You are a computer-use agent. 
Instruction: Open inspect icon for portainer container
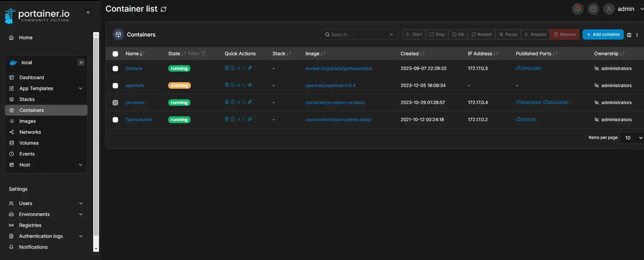[x=232, y=102]
